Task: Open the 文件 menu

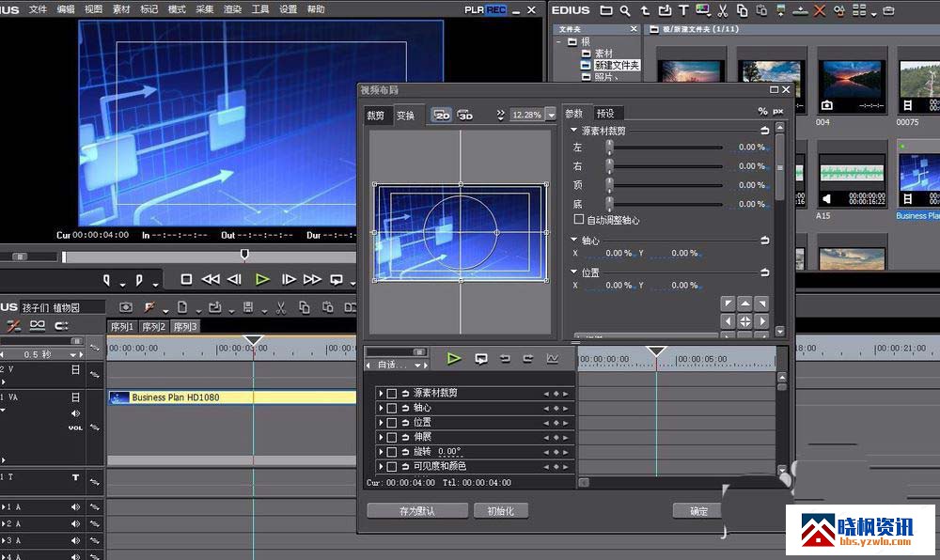Action: [38, 9]
